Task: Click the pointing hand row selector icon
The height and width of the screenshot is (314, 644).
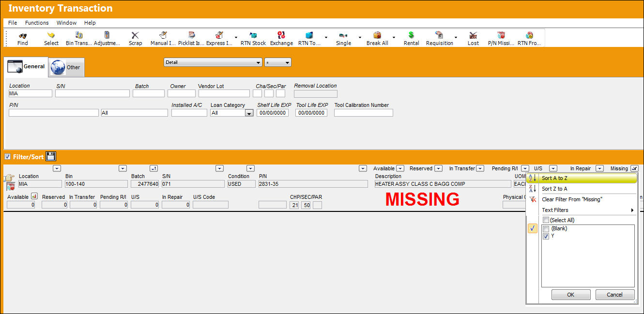Action: pos(9,178)
